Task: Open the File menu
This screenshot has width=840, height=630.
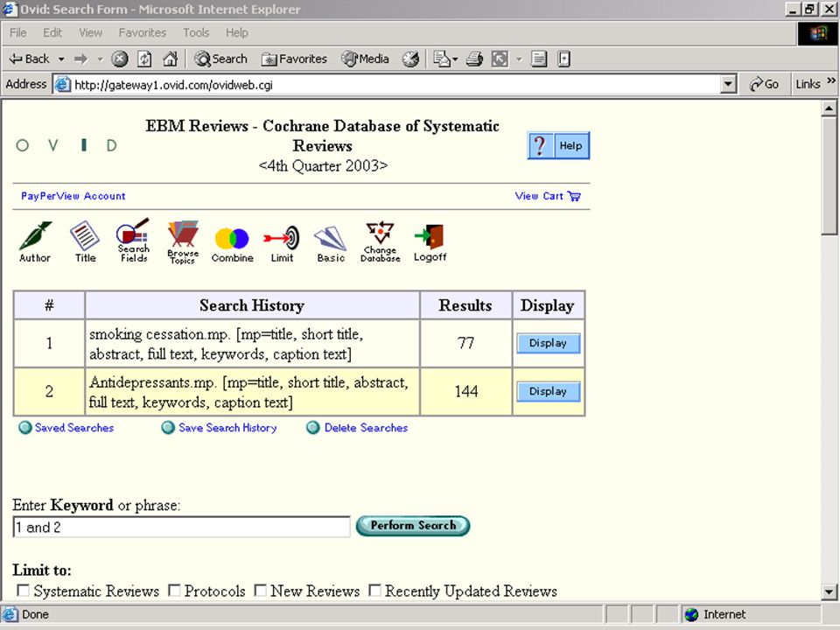Action: point(17,32)
